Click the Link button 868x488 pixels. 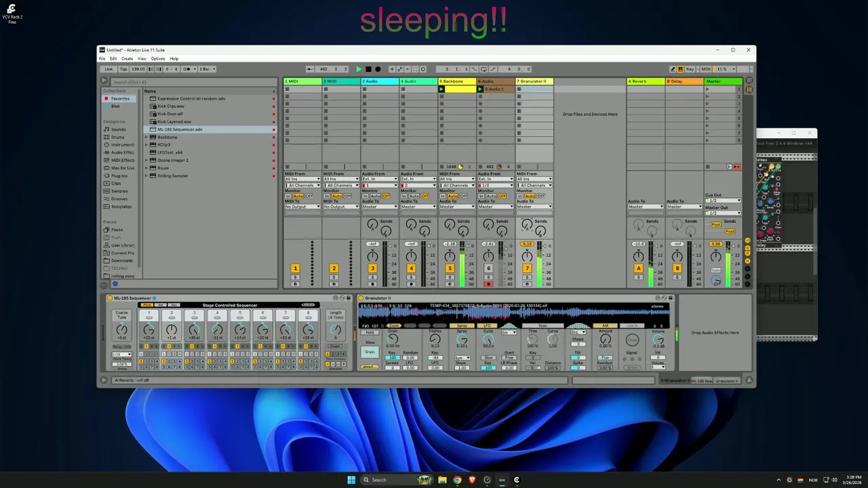click(x=108, y=69)
